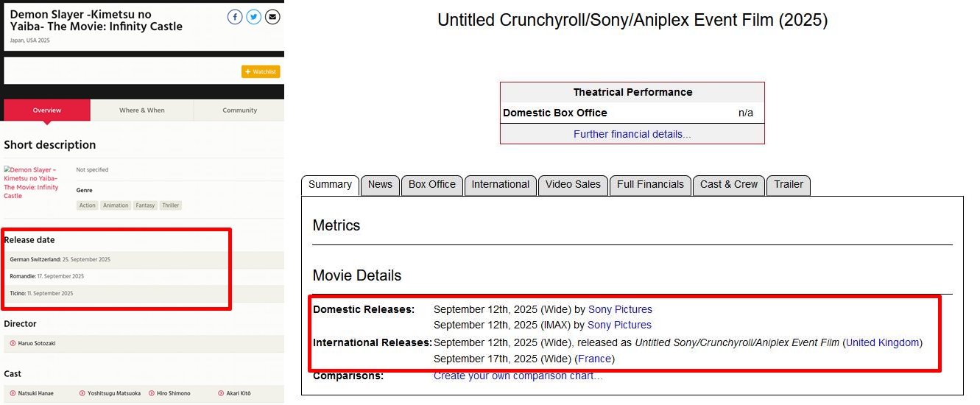The image size is (980, 405).
Task: Go to the Full Financials tab
Action: (651, 185)
